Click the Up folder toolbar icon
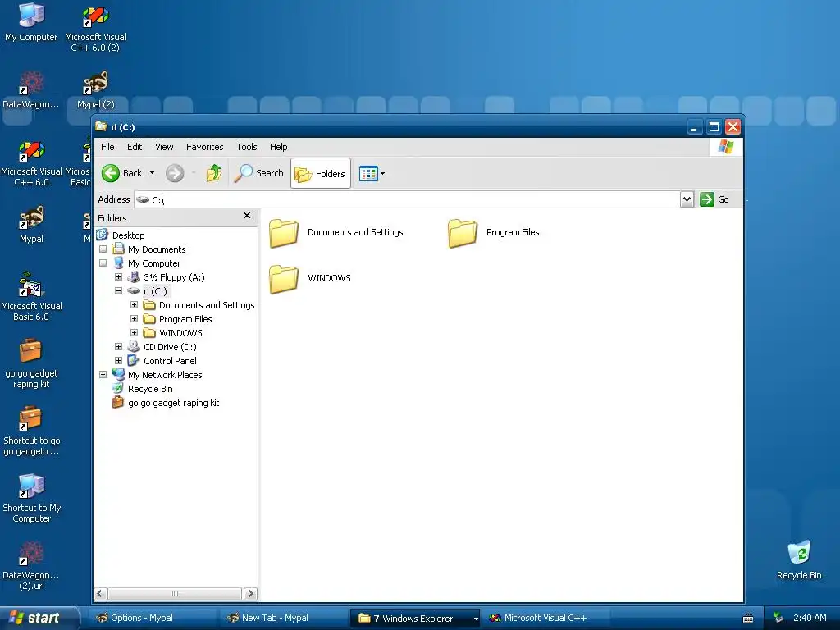840x630 pixels. tap(214, 173)
